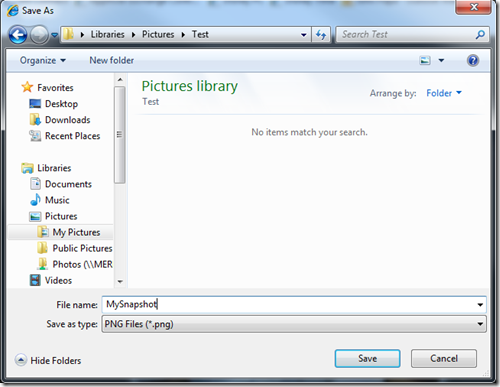Viewport: 500px width, 387px height.
Task: Select Documents under Libraries
Action: click(68, 184)
